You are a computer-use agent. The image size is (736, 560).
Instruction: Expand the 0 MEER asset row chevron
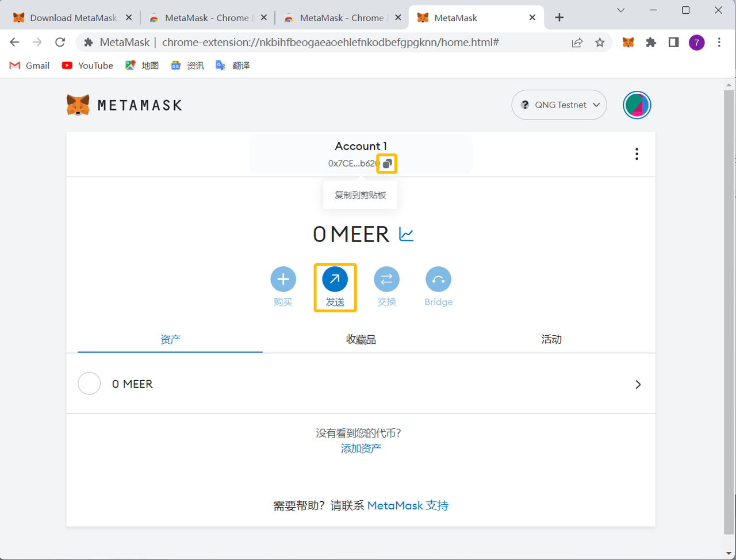pyautogui.click(x=638, y=384)
